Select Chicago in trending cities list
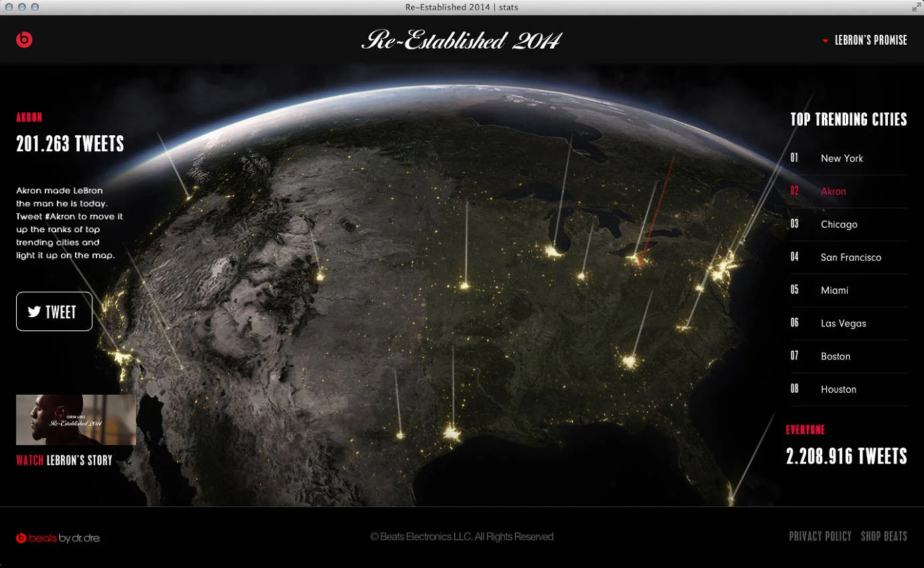924x568 pixels. click(x=848, y=224)
